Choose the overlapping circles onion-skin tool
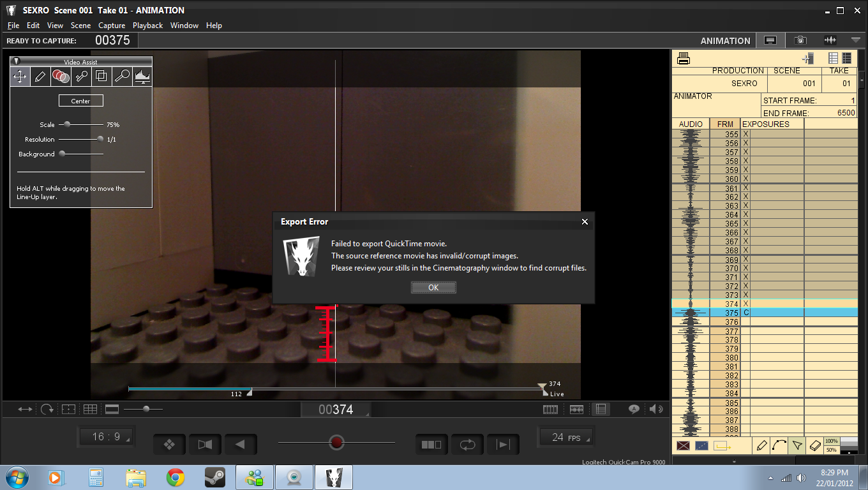 (61, 77)
